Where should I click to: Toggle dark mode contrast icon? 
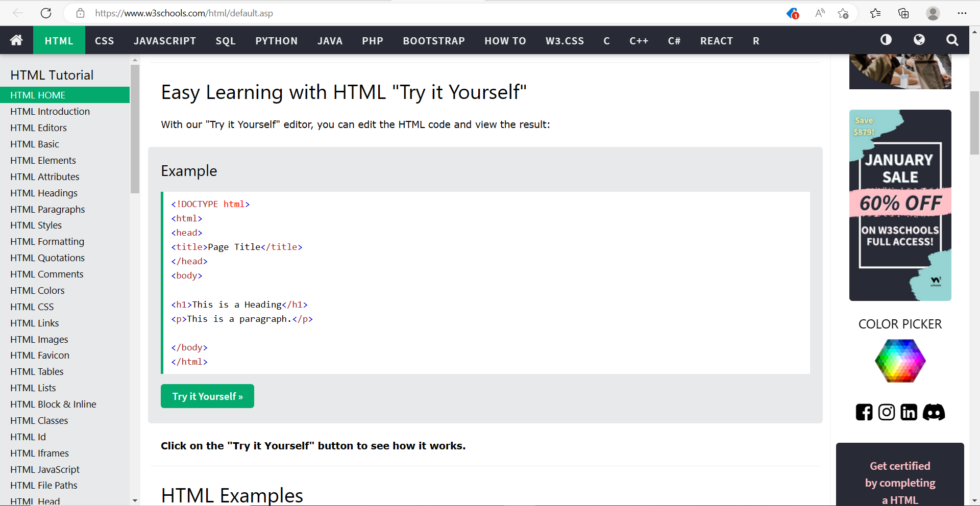(x=886, y=40)
